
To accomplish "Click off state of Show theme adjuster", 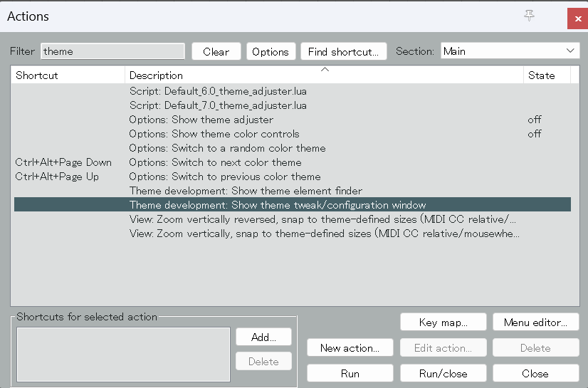I will (535, 120).
